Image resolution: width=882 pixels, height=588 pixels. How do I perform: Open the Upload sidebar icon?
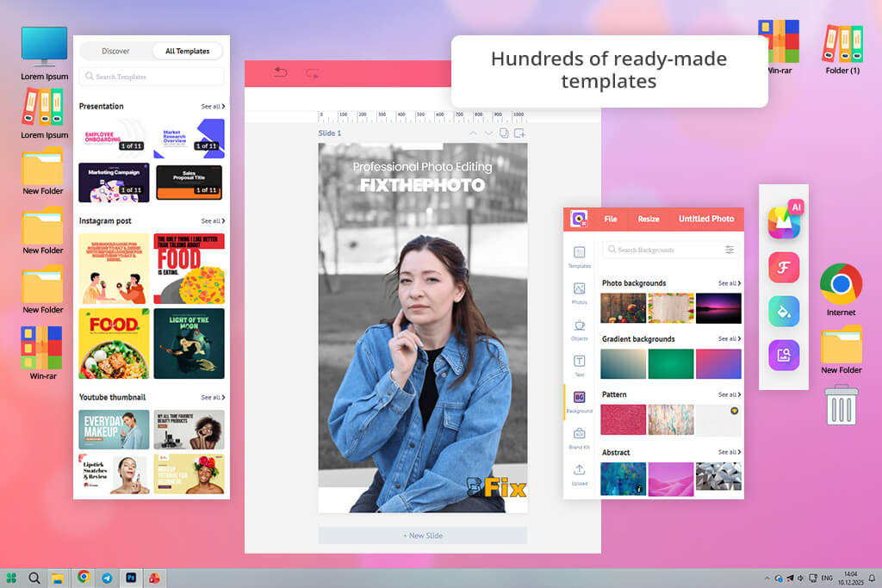[x=580, y=475]
